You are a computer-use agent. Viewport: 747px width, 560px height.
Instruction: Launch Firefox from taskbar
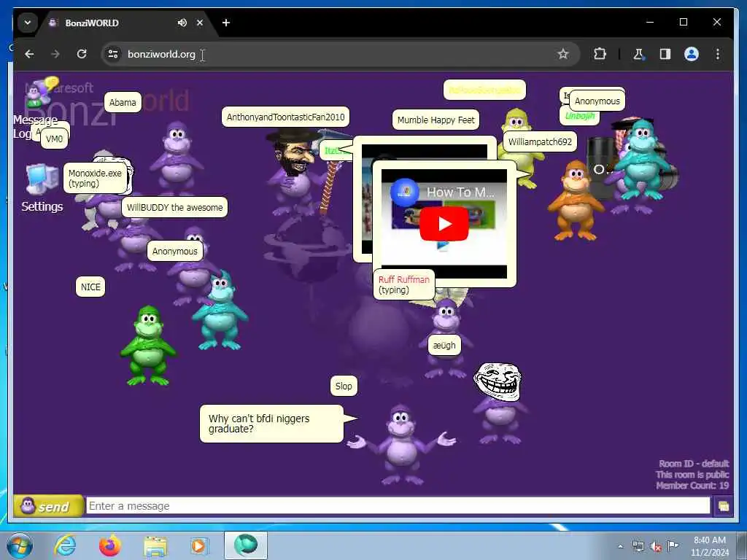109,545
